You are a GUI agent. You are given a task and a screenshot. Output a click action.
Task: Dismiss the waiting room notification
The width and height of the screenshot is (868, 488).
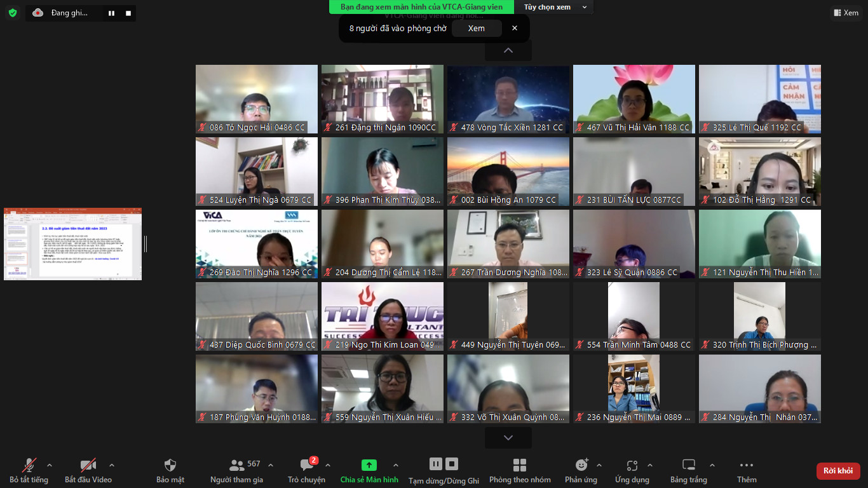(x=515, y=28)
